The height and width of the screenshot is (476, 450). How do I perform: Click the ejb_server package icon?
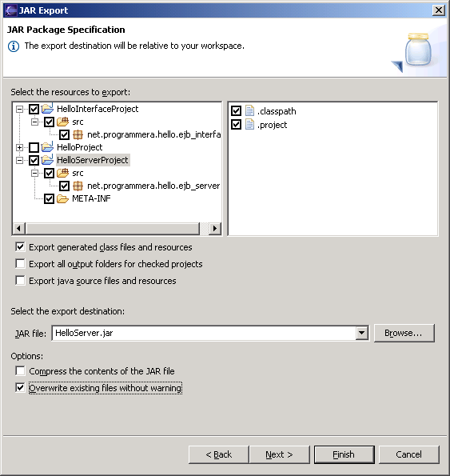tap(78, 186)
